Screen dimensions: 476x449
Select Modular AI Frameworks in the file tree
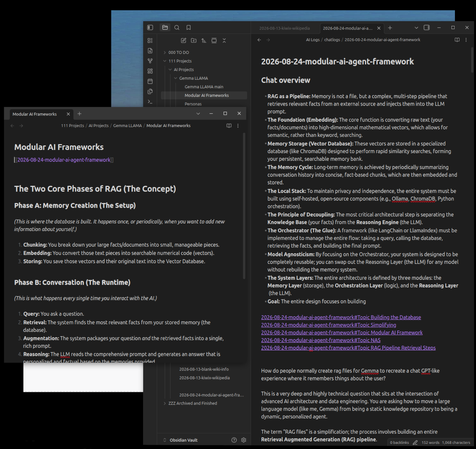[204, 95]
